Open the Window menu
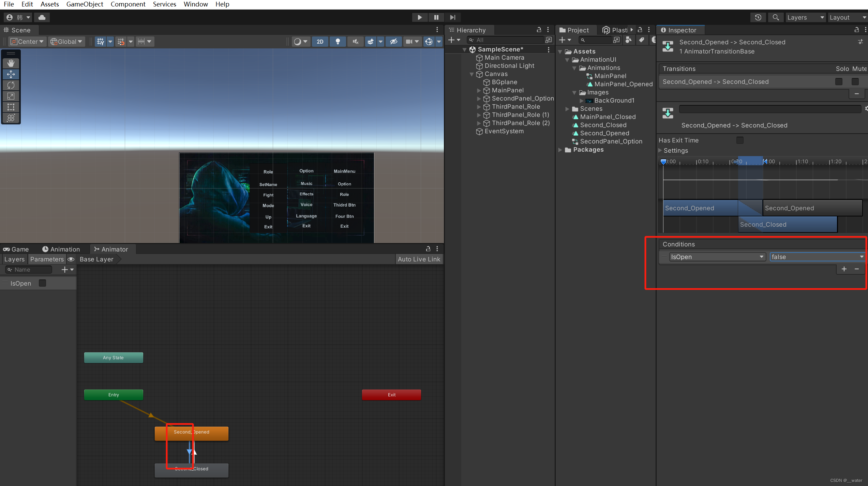 (x=196, y=4)
